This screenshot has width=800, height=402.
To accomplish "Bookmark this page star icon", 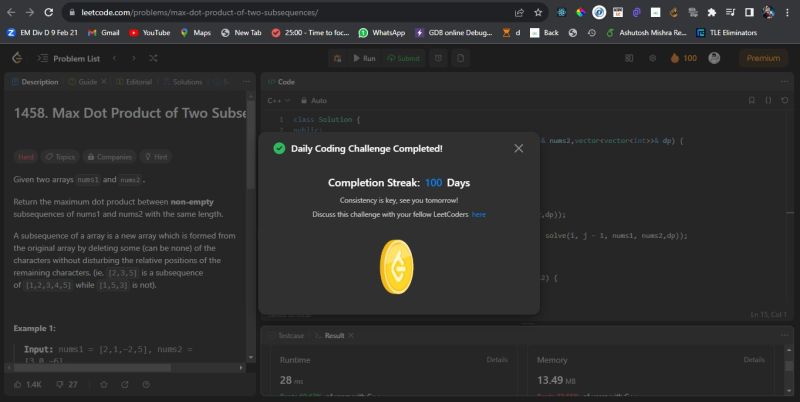I will pos(538,12).
